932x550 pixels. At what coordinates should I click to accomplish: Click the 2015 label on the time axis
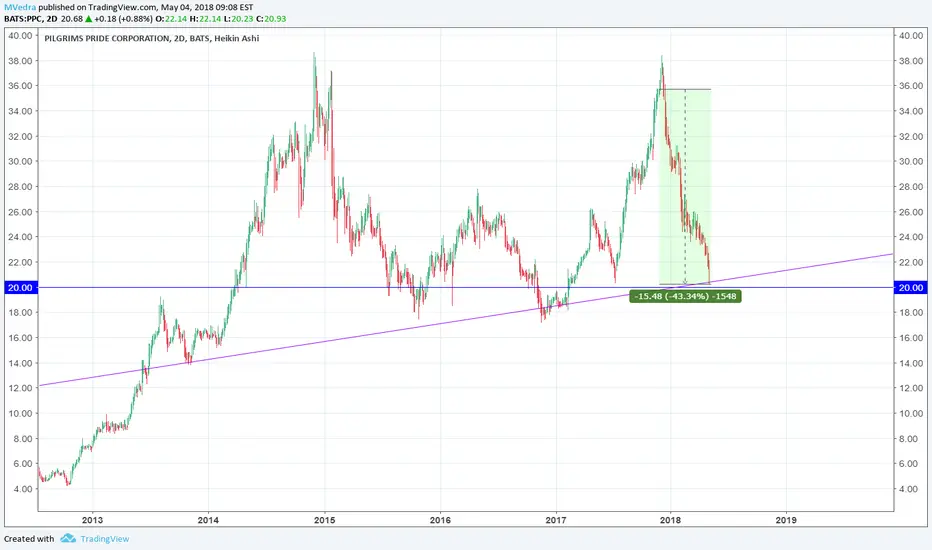coord(324,520)
